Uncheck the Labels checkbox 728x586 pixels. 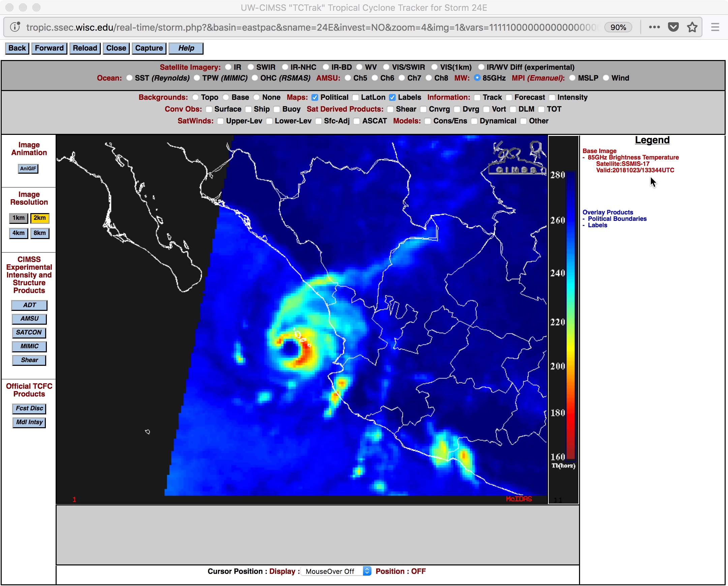click(x=392, y=97)
